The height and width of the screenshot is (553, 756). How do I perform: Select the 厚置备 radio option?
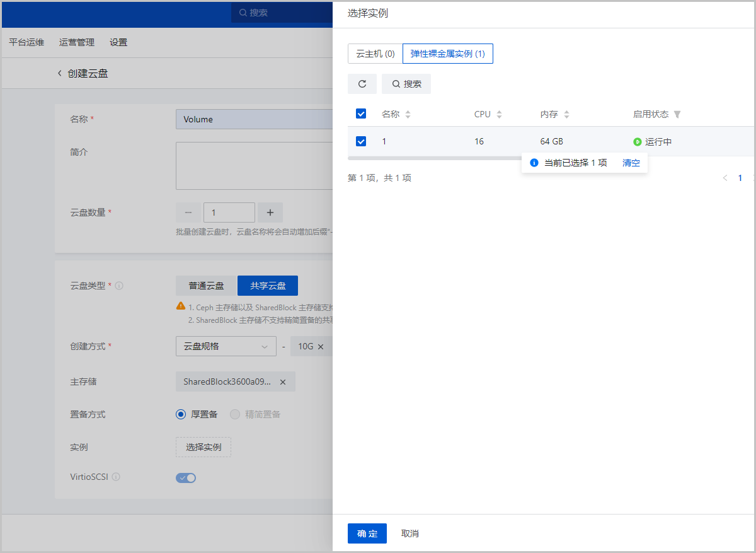[181, 414]
